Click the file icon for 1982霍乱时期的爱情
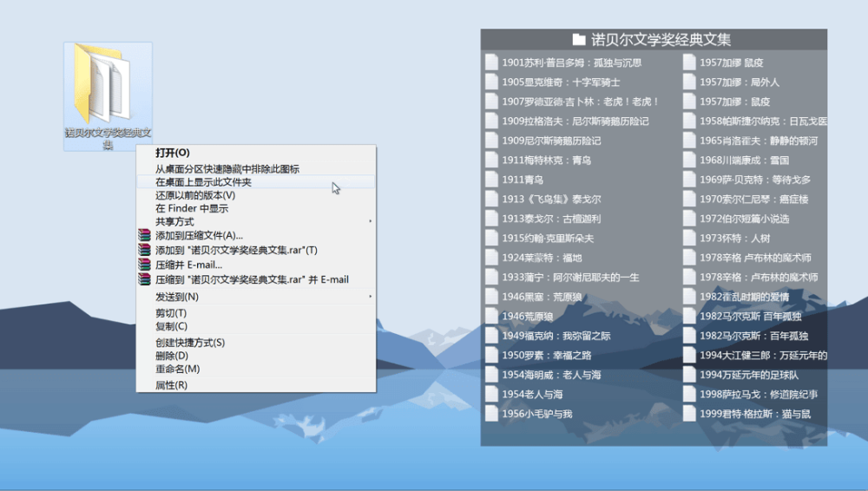 [x=689, y=297]
